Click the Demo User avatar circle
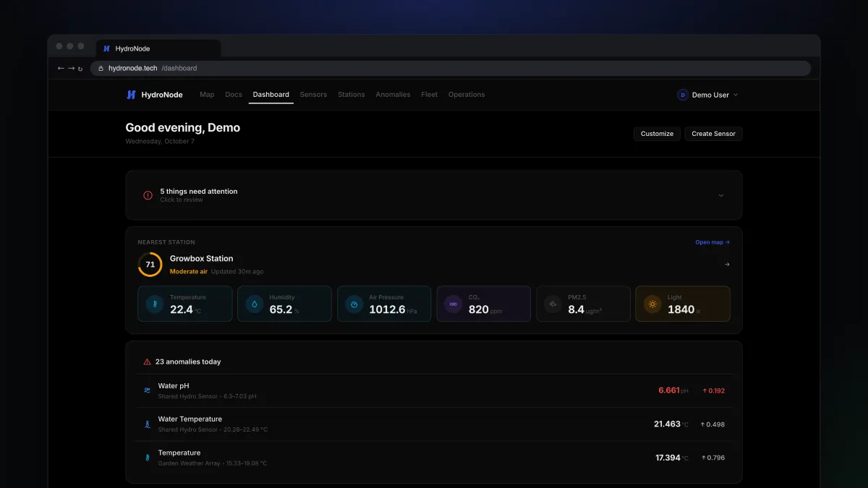 coord(683,95)
